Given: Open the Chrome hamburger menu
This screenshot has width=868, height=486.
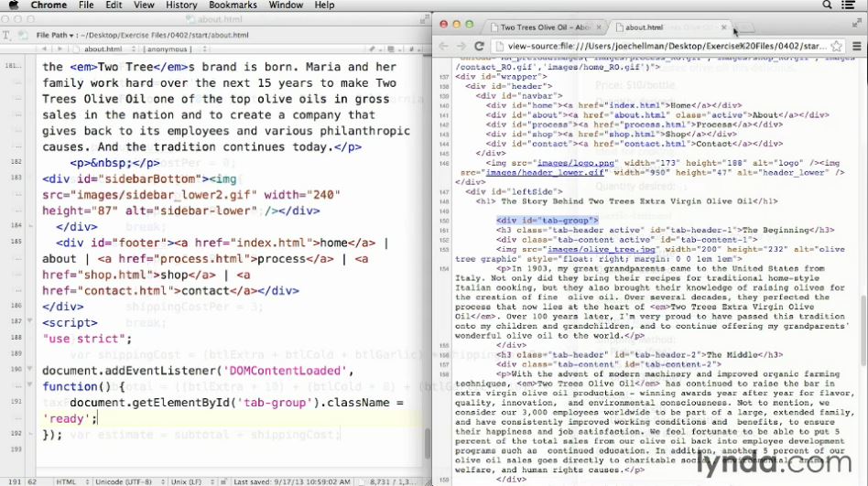Looking at the screenshot, I should tap(857, 46).
